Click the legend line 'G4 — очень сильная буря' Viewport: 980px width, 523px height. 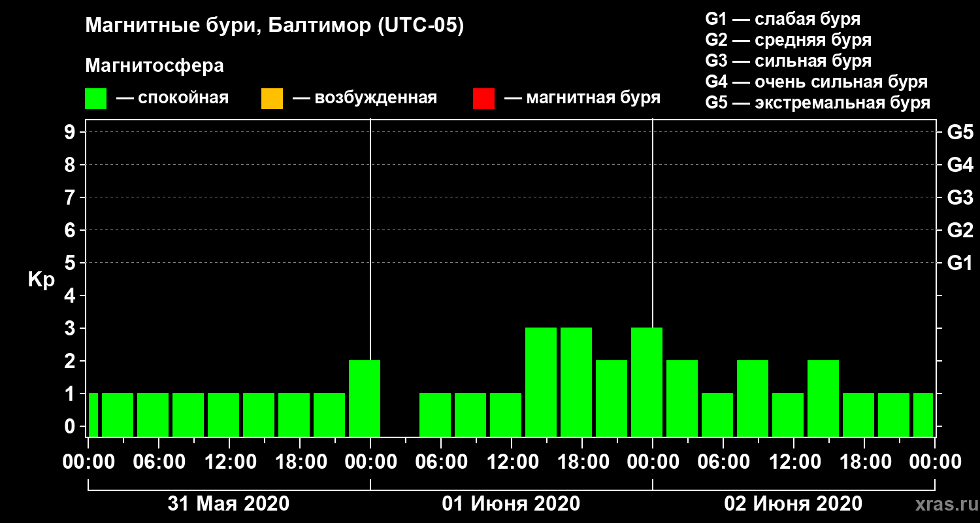point(817,82)
